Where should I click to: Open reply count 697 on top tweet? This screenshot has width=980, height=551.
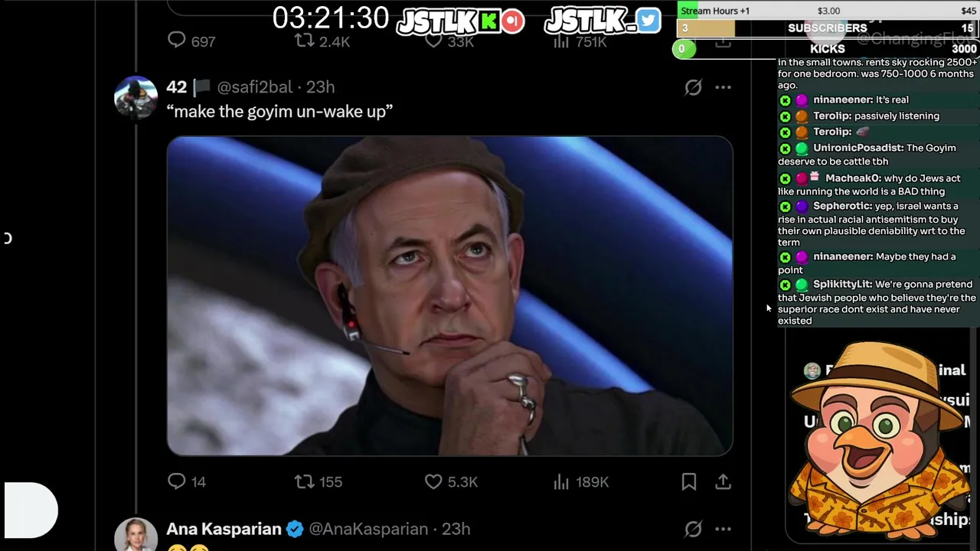(x=191, y=41)
